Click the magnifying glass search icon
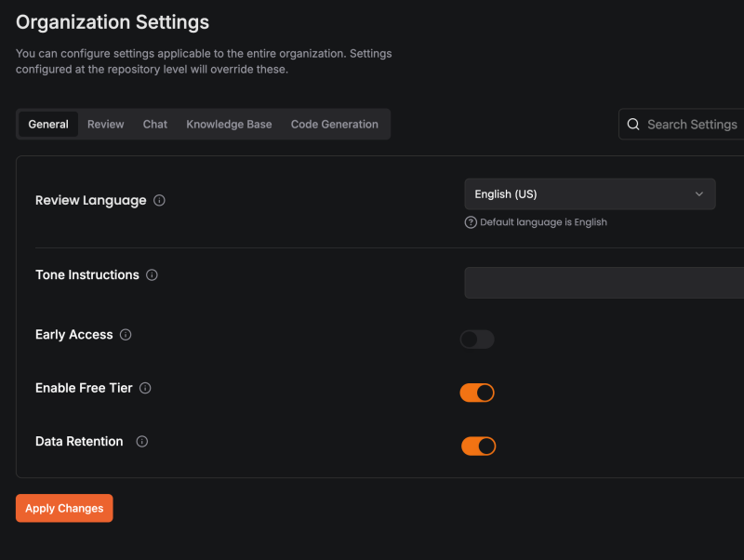 pos(633,125)
